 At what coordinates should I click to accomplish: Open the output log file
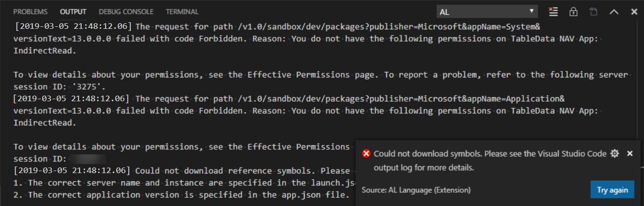(x=593, y=12)
